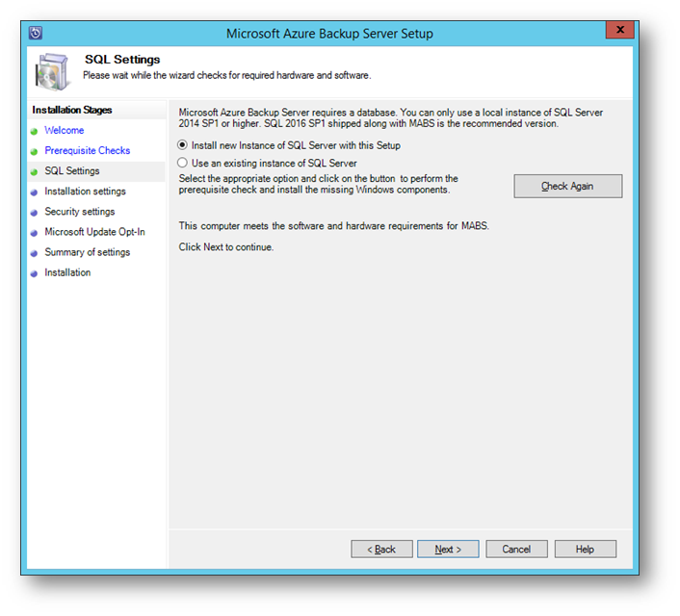
Task: Cancel the setup wizard
Action: pos(516,550)
